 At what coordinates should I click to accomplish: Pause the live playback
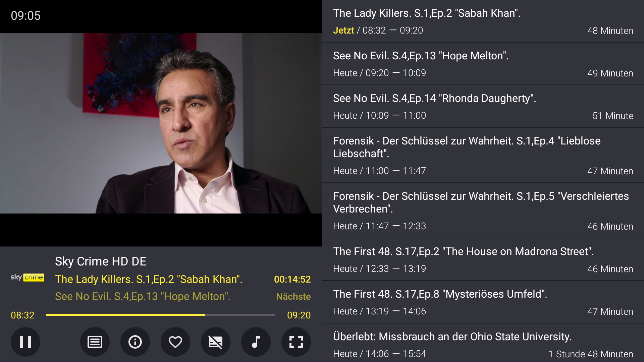click(25, 342)
